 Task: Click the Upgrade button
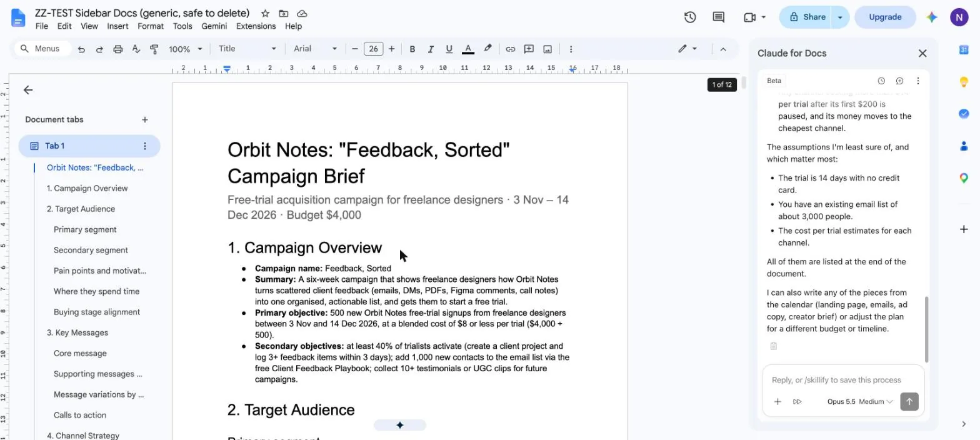(885, 17)
